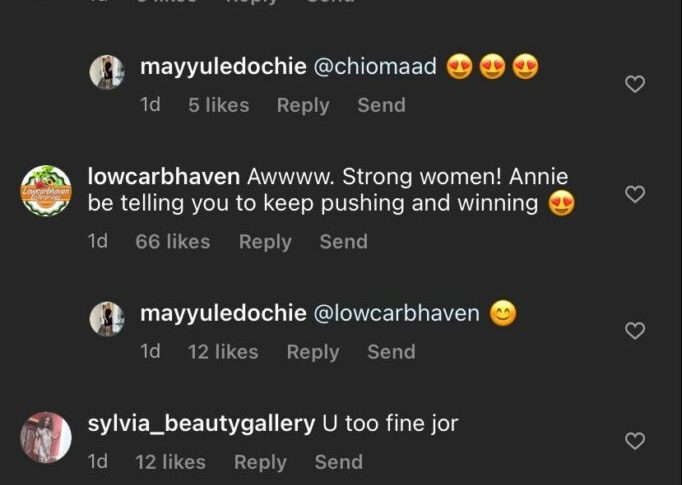Open the lowcarbhaven username link
Image resolution: width=682 pixels, height=485 pixels.
[164, 177]
